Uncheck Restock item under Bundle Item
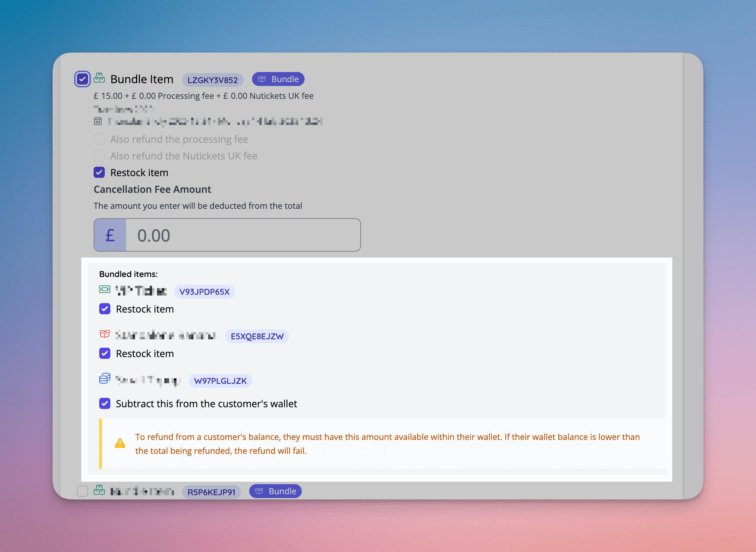 point(100,172)
